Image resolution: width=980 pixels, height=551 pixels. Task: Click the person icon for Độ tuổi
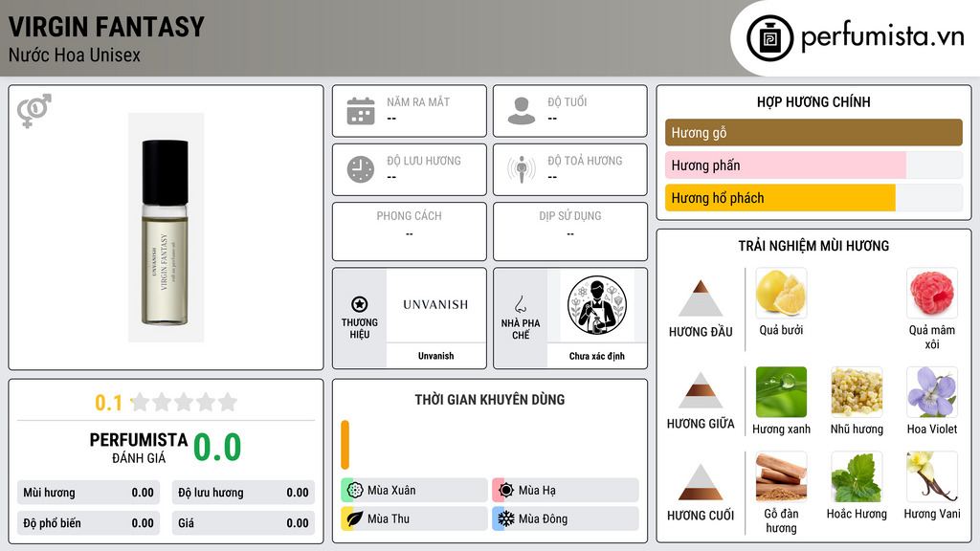pos(522,111)
